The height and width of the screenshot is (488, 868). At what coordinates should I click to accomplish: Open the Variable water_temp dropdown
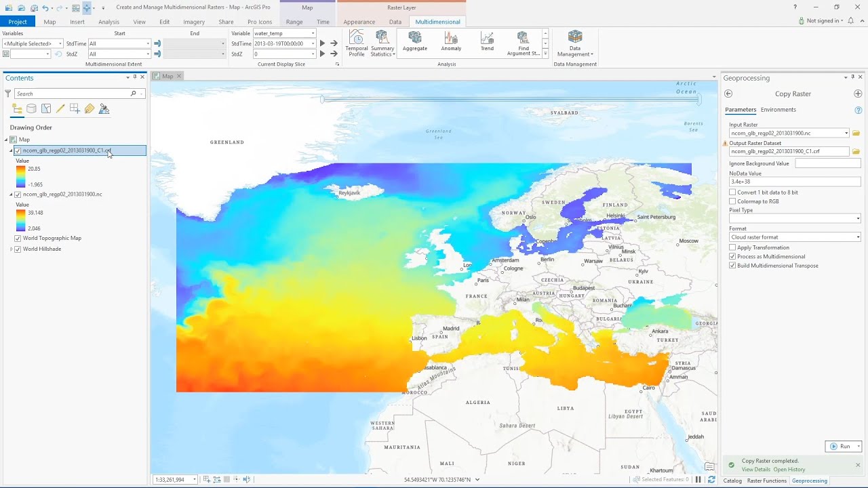[x=284, y=33]
